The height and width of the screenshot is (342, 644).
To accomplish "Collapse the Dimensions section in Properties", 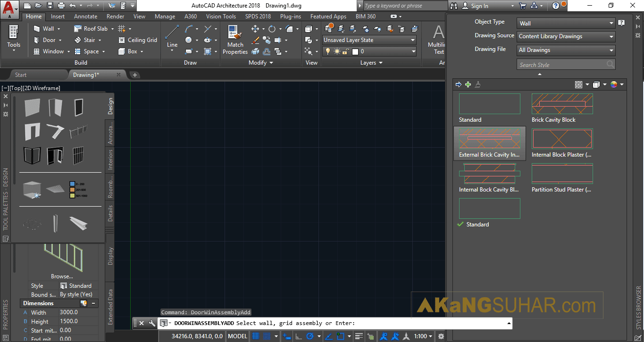I will (93, 303).
